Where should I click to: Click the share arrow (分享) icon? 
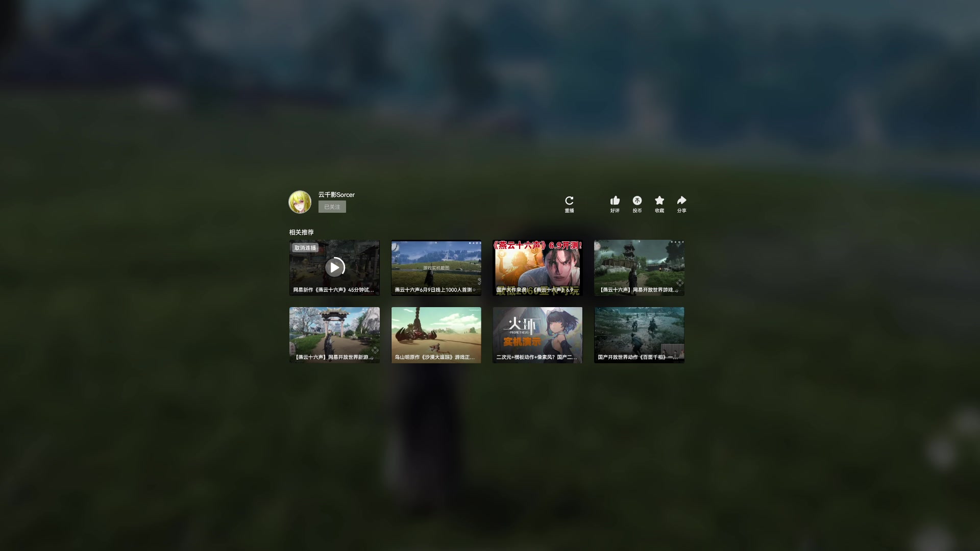point(681,201)
